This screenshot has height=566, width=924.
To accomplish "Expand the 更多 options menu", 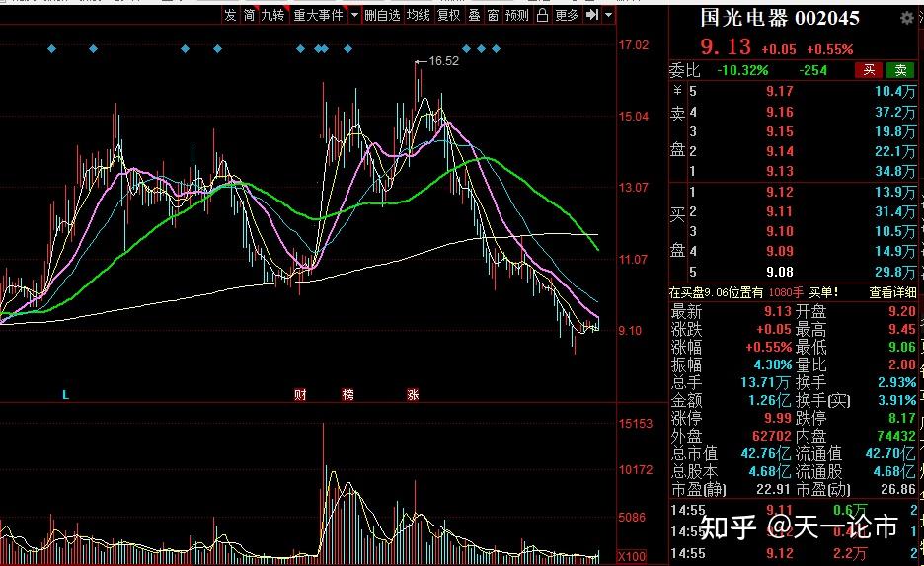I will coord(567,15).
